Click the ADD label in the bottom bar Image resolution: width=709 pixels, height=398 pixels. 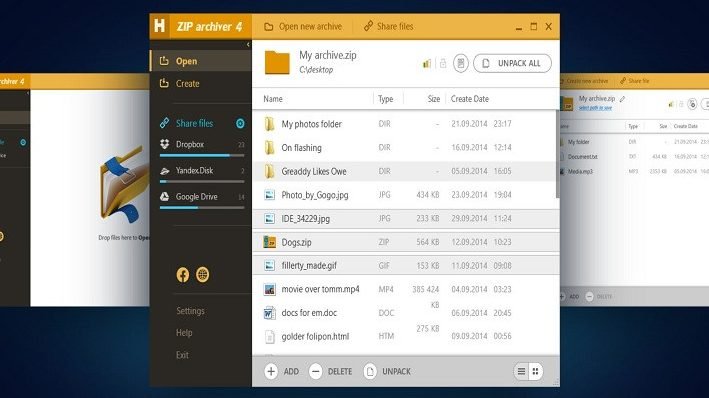(291, 371)
